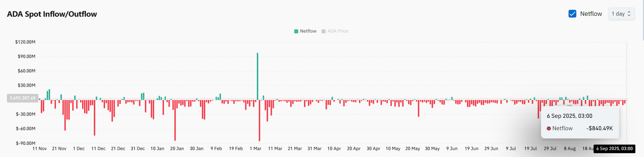Uncheck the Netflow checkbox
Screen dimensions: 644x157
pyautogui.click(x=572, y=14)
